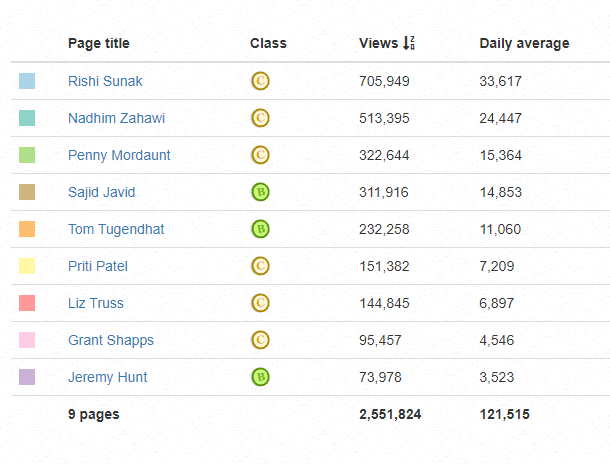Click the red swatch beside Liz Truss
The image size is (610, 464).
coord(27,303)
